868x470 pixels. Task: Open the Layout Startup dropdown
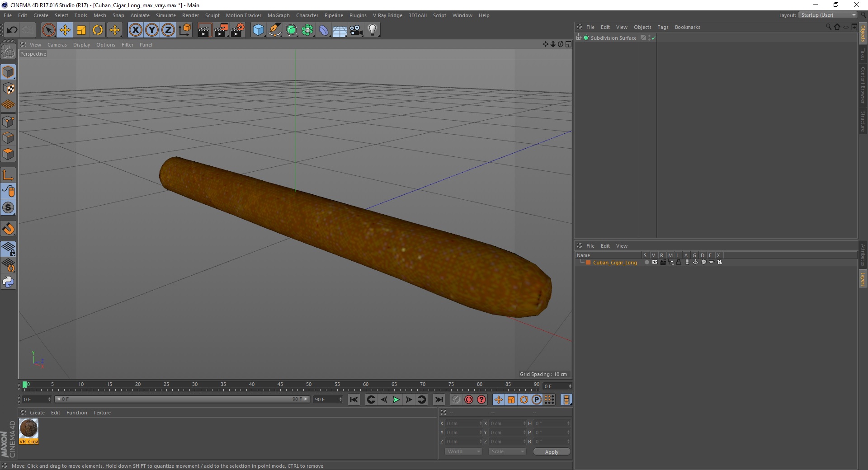click(828, 15)
